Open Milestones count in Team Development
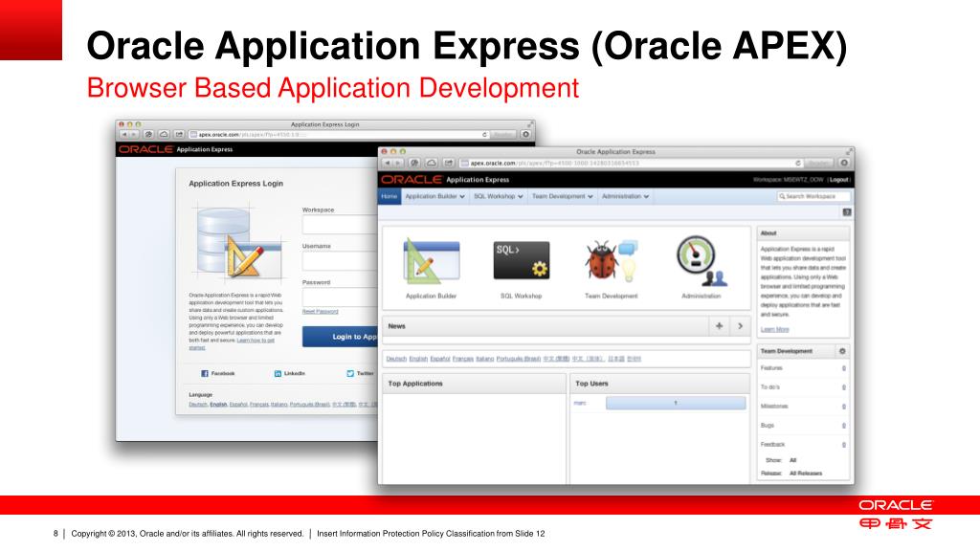 pyautogui.click(x=844, y=407)
